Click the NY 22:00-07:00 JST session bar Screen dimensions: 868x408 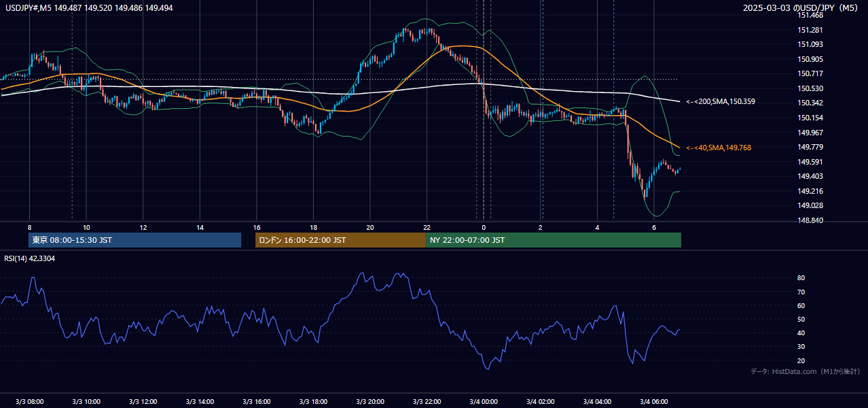coord(554,240)
